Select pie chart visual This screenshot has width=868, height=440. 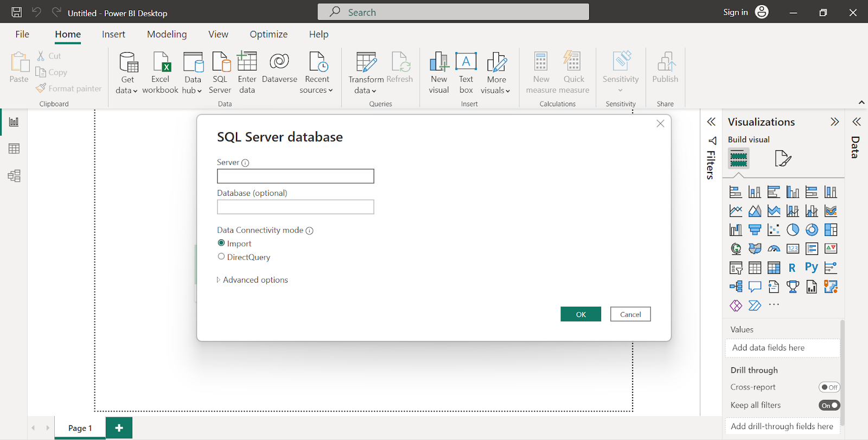793,230
